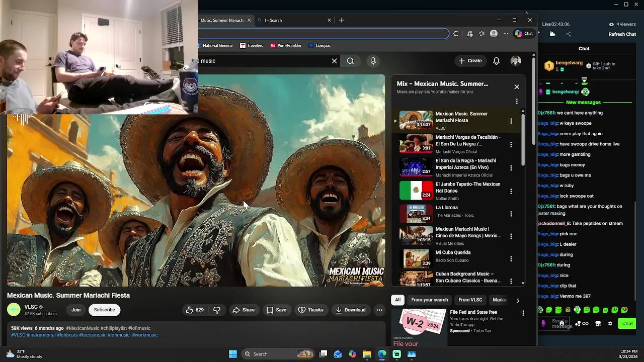Click the #MexicanMusic hashtag link

[83, 328]
